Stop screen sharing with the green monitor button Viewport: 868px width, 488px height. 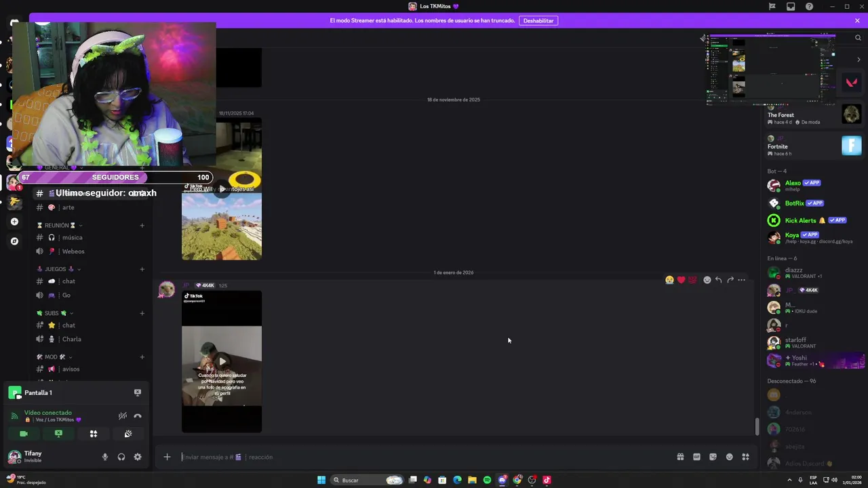(x=58, y=434)
